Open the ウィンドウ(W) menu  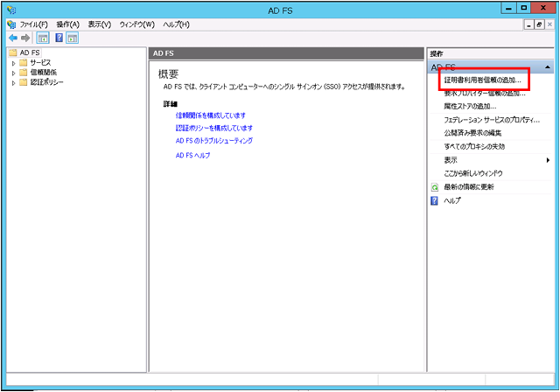click(x=136, y=24)
